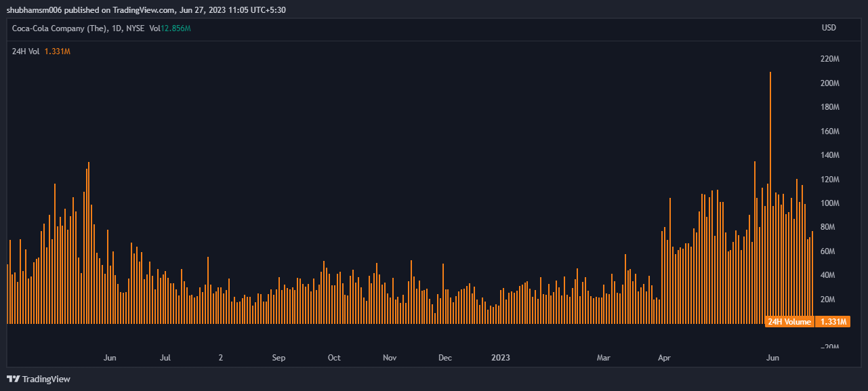Click the 120M price scale label
This screenshot has width=868, height=391.
pos(830,180)
